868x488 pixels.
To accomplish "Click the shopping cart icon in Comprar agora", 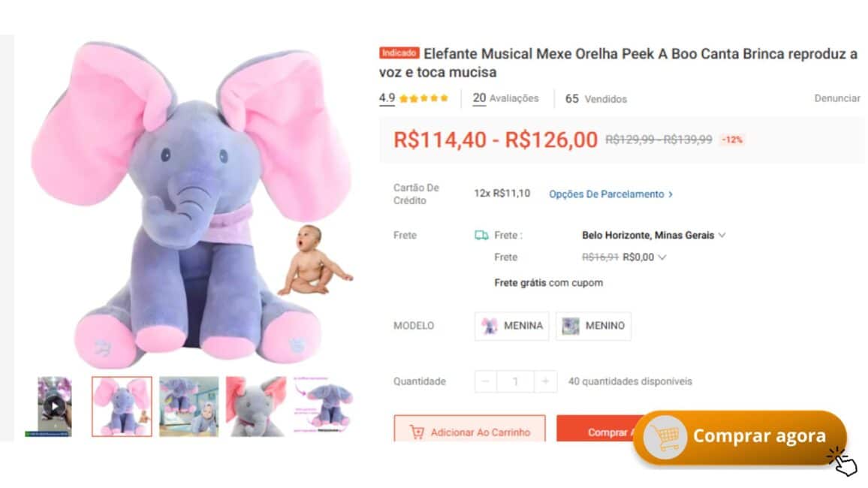I will (x=665, y=436).
